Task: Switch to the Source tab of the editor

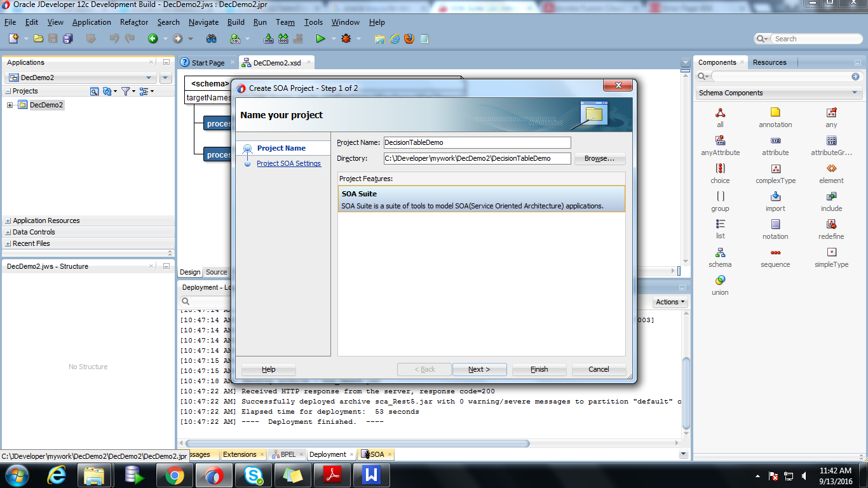Action: click(x=217, y=272)
